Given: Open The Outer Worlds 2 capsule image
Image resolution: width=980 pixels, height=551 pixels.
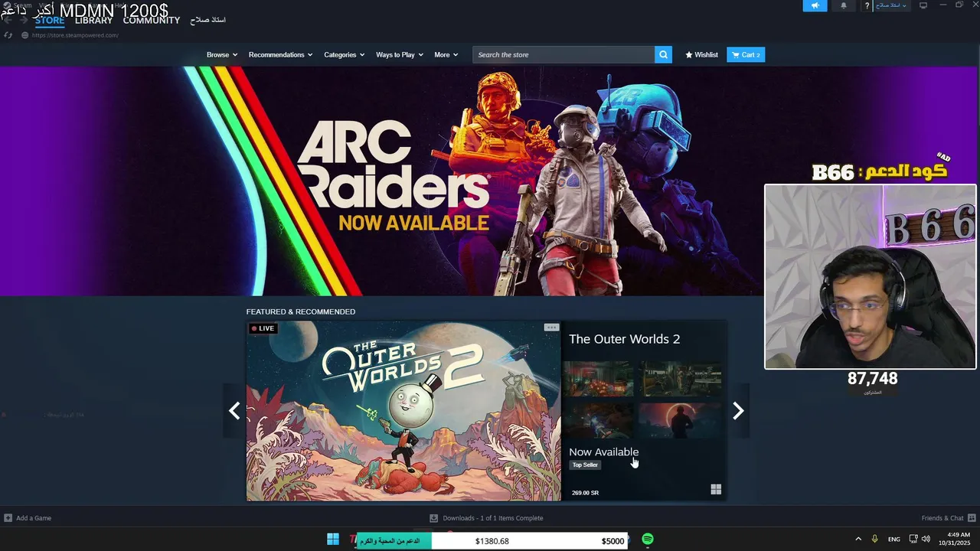Looking at the screenshot, I should 403,411.
